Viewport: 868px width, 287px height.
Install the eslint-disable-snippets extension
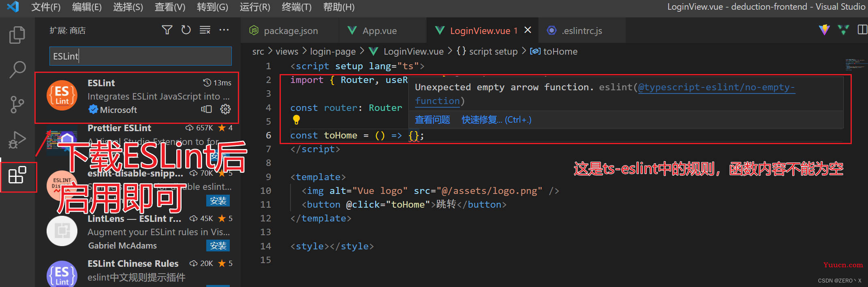218,200
